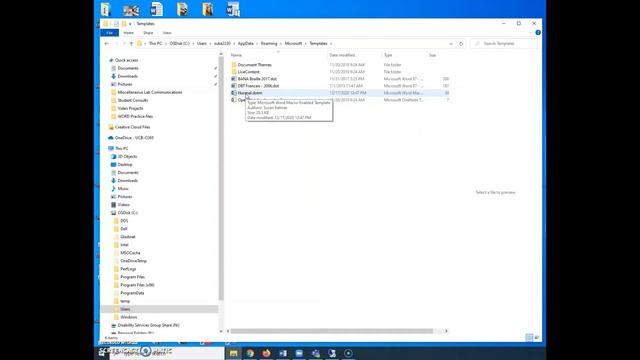Open the ProgramData folder in tree

[x=132, y=293]
